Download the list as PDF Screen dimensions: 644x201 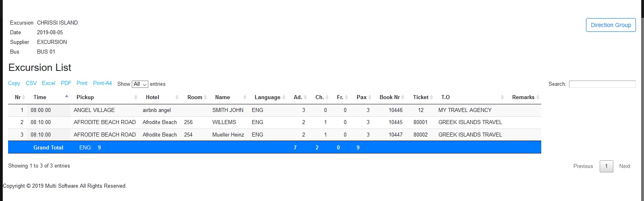pyautogui.click(x=66, y=83)
